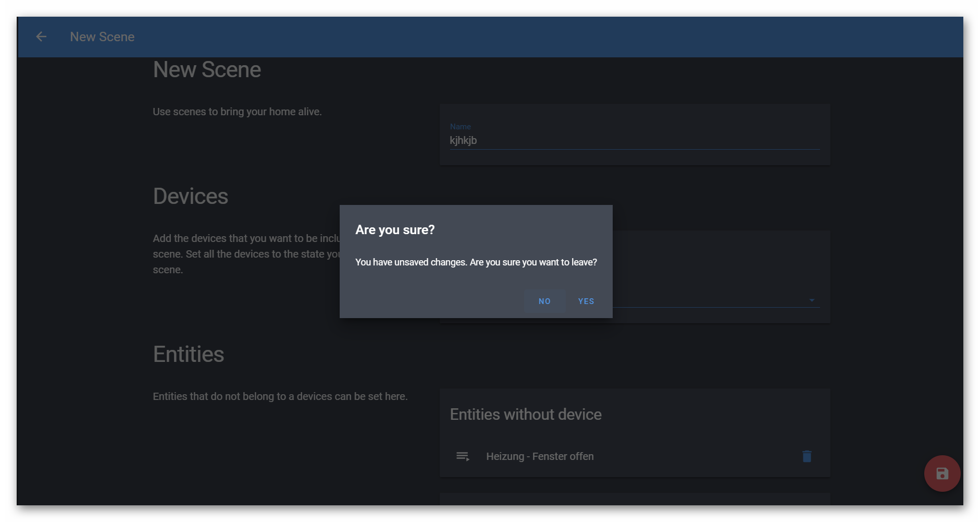The image size is (980, 522).
Task: Click the 'Are you sure?' dialog title
Action: pyautogui.click(x=395, y=230)
